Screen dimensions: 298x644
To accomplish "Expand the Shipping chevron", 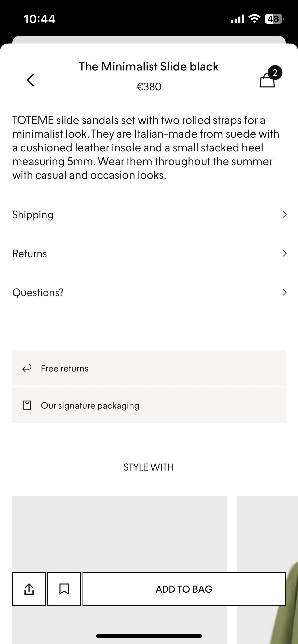I will pyautogui.click(x=285, y=214).
